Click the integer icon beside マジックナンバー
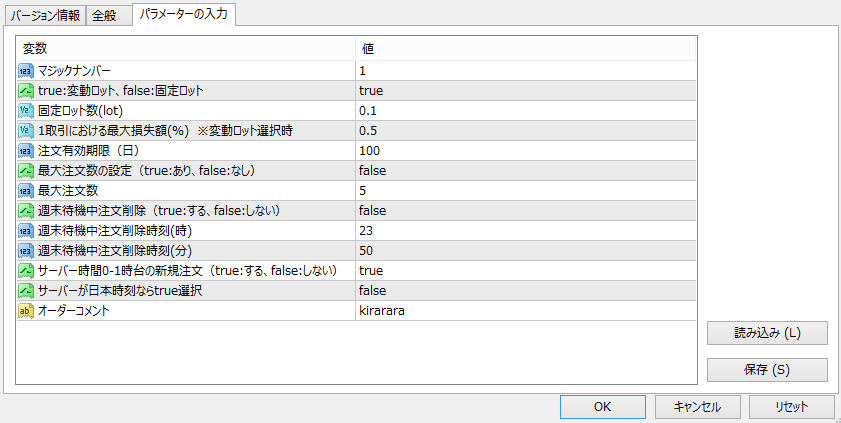Viewport: 841px width, 423px height. click(27, 71)
